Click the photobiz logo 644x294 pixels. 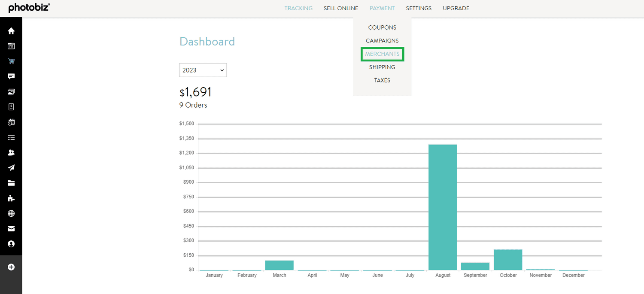[29, 8]
